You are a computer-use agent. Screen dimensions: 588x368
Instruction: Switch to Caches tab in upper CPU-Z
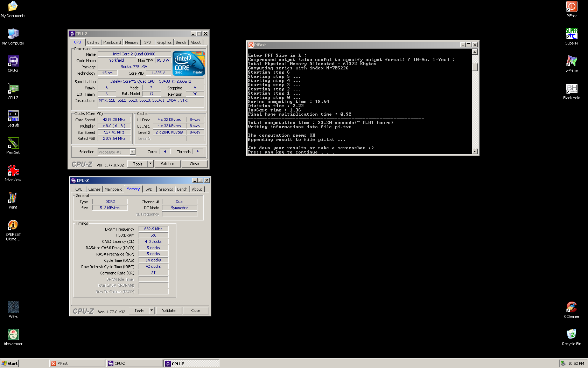[x=93, y=42]
